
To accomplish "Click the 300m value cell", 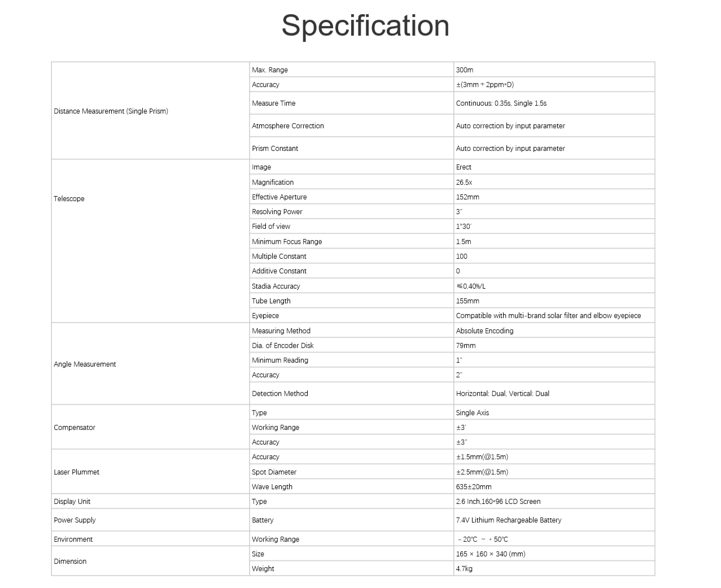I will pos(465,70).
